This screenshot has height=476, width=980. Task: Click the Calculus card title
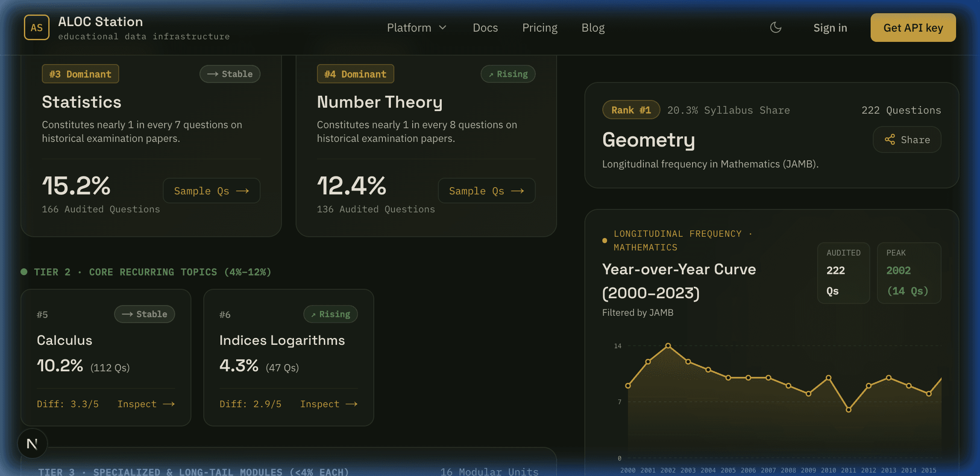pyautogui.click(x=65, y=340)
